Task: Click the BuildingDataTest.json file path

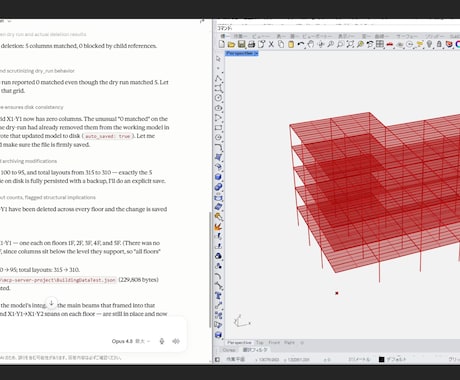Action: click(x=58, y=280)
